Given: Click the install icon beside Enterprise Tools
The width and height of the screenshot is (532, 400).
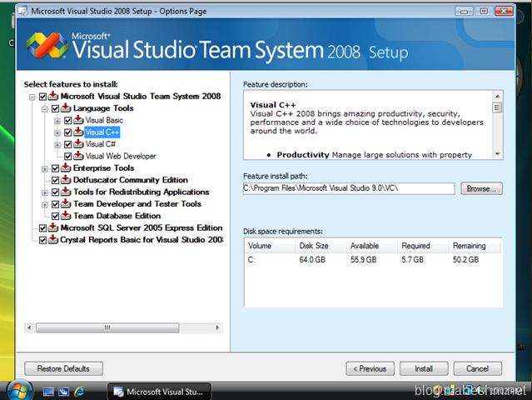Looking at the screenshot, I should coord(66,167).
